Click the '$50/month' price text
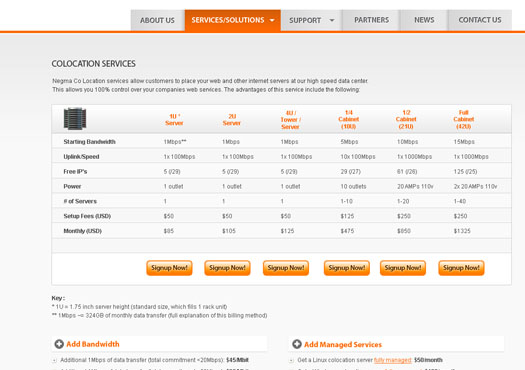This screenshot has width=525, height=370. 428,360
